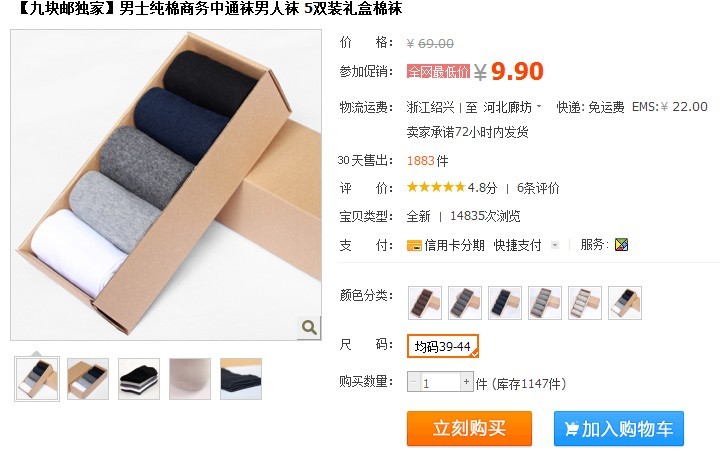The image size is (720, 461).
Task: Click the 加入购物车 add to cart button
Action: (x=619, y=428)
